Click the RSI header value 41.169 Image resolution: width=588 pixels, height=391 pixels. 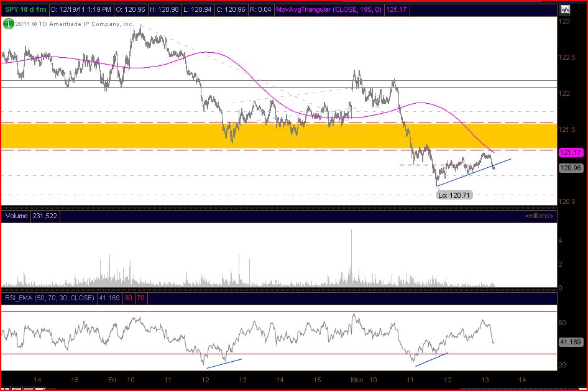click(109, 298)
